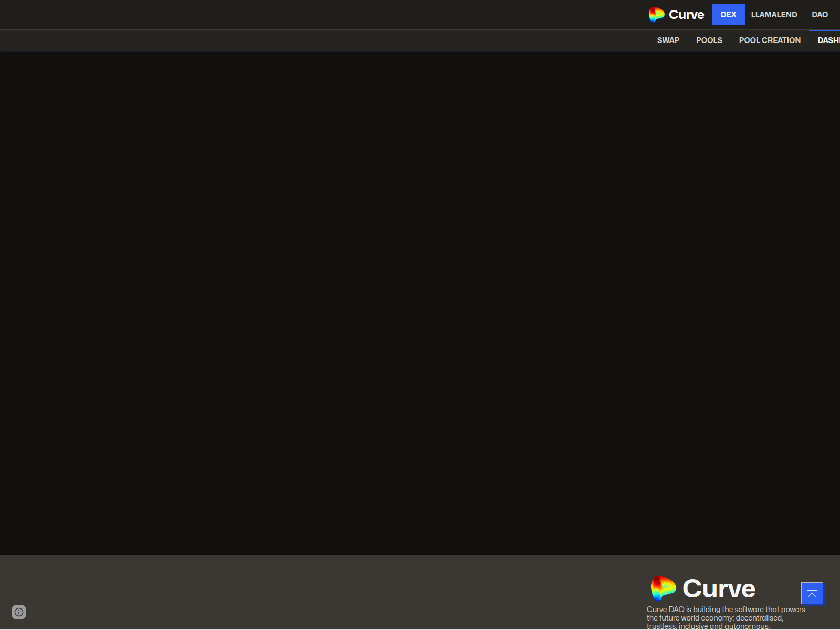840x630 pixels.
Task: Open the POOLS page
Action: [709, 40]
